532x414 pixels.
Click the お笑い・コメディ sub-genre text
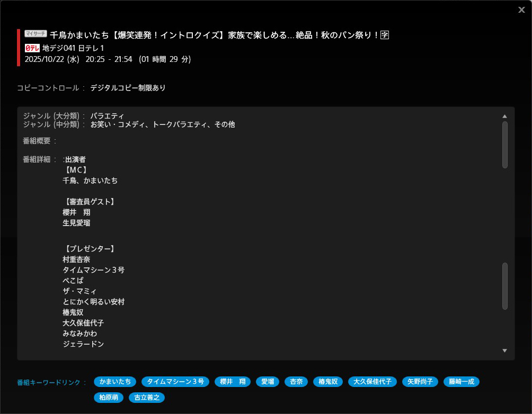point(118,124)
